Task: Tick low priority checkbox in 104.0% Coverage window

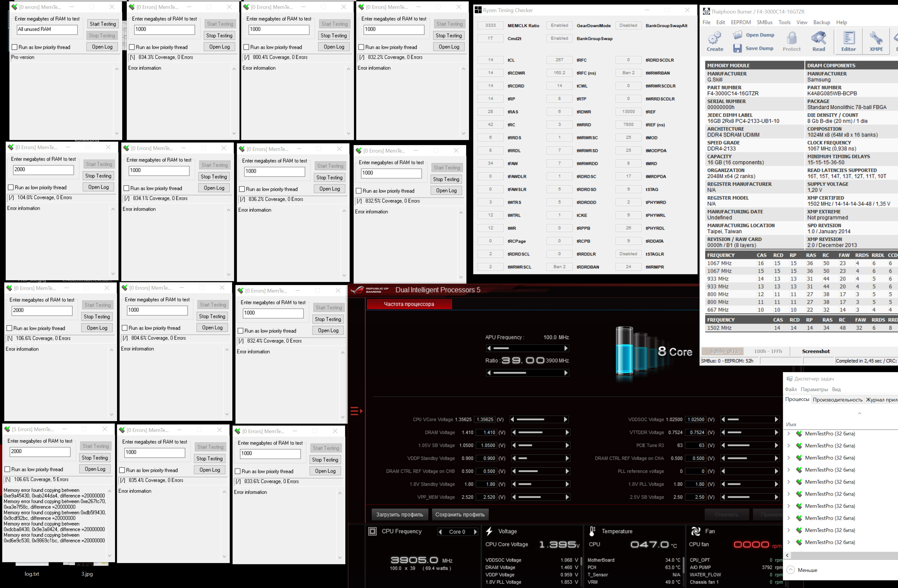Action: (x=11, y=187)
